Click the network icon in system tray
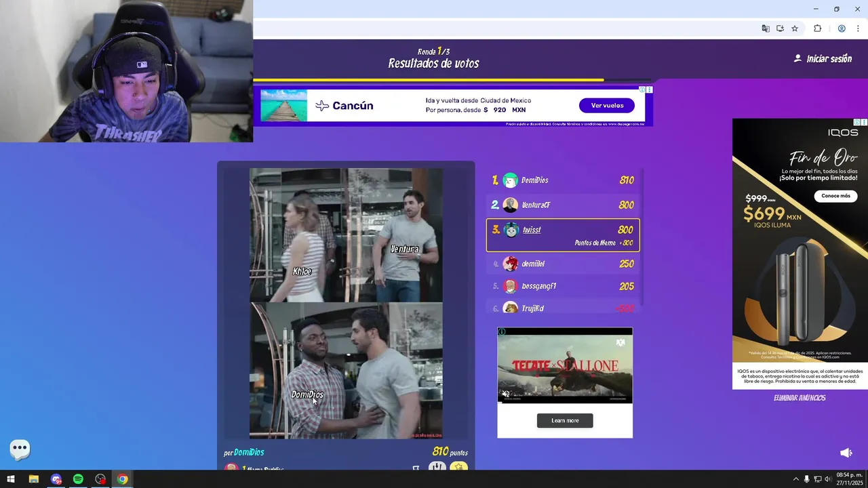868x488 pixels. (817, 479)
